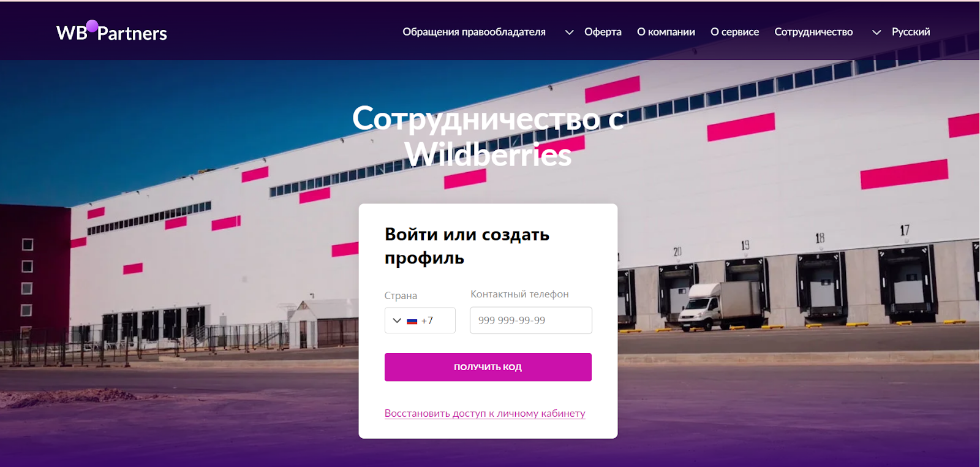Screen dimensions: 980x467
Task: Click the Russian flag icon in country field
Action: [412, 321]
